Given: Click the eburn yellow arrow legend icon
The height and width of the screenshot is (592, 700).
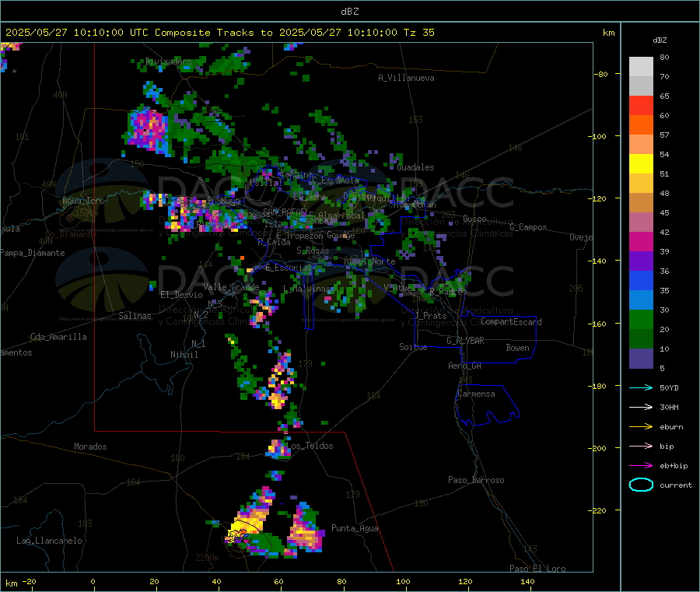Looking at the screenshot, I should coord(641,427).
